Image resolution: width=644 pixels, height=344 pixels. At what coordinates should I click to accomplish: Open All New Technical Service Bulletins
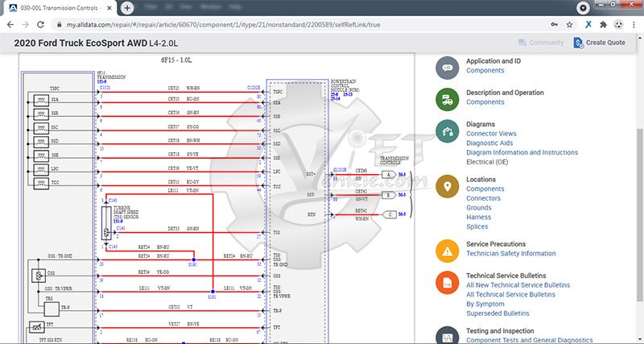[x=518, y=285]
